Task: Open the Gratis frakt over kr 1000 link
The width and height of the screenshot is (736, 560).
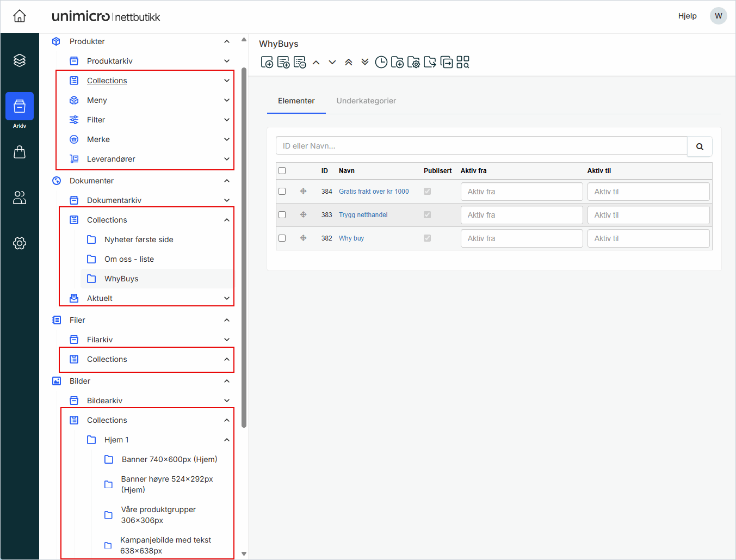Action: pos(374,192)
